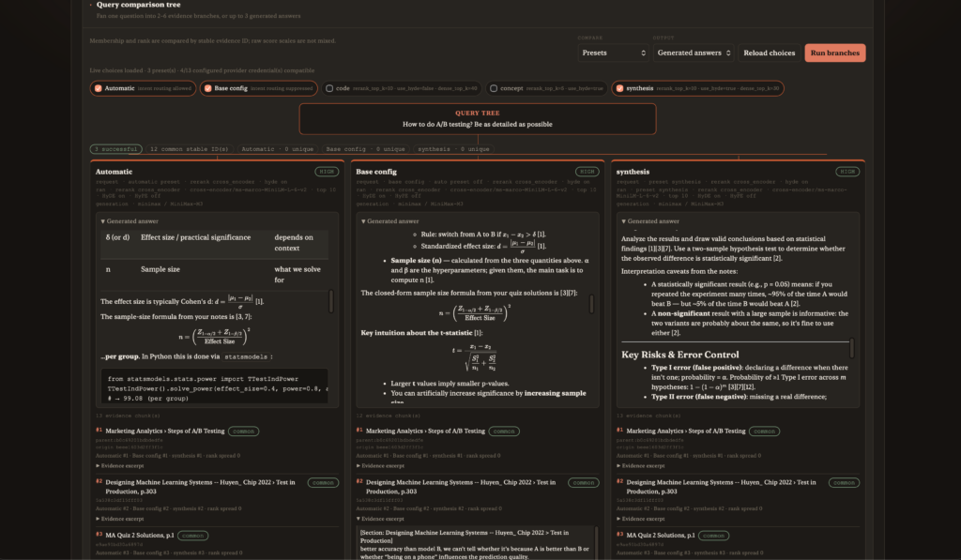Open the Presets compare dropdown

click(x=613, y=53)
